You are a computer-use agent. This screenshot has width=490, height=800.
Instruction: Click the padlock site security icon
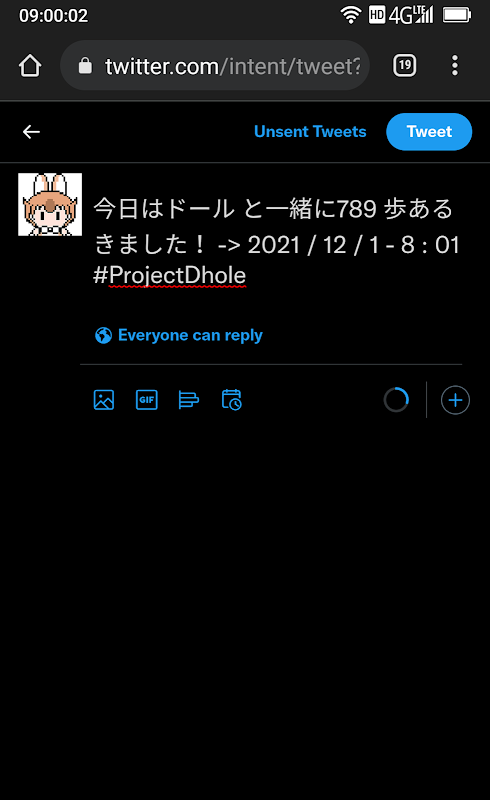tap(85, 66)
